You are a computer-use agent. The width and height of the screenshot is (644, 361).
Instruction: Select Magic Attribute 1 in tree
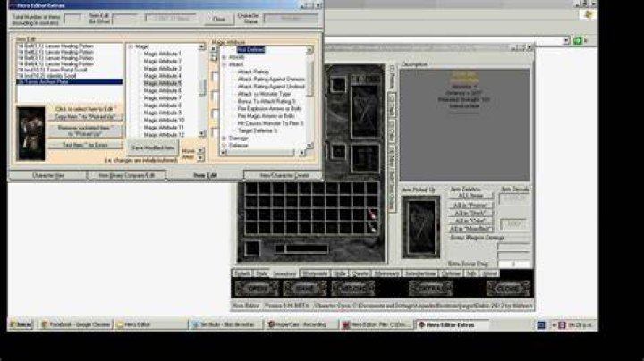tap(162, 54)
